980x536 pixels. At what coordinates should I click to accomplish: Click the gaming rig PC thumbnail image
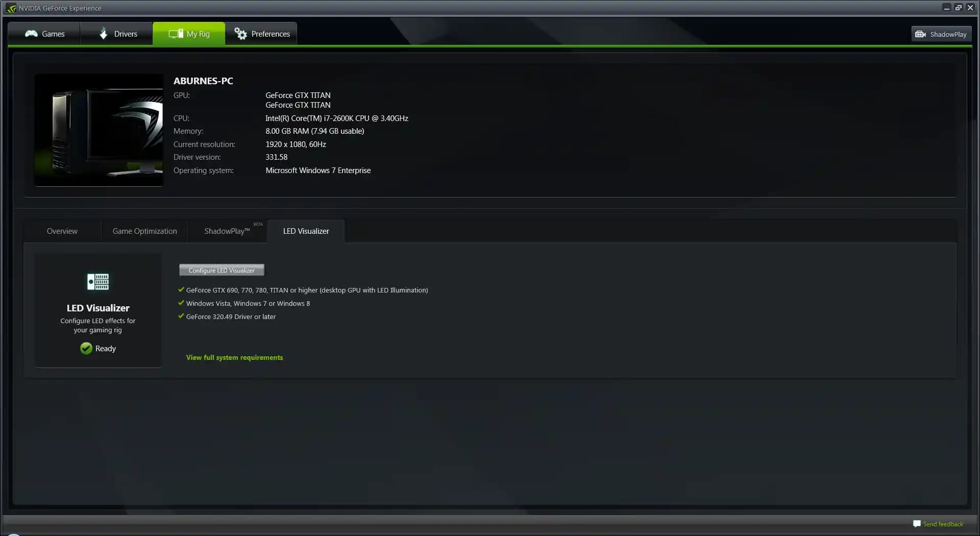click(x=99, y=130)
